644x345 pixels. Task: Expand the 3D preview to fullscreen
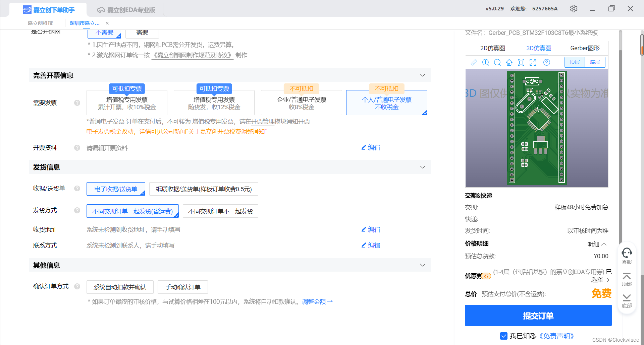coord(533,62)
